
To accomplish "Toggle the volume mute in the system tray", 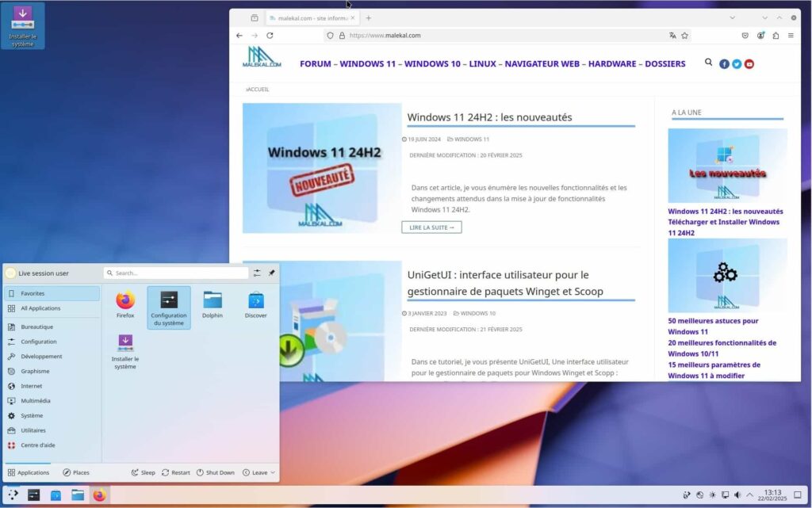I will 739,495.
